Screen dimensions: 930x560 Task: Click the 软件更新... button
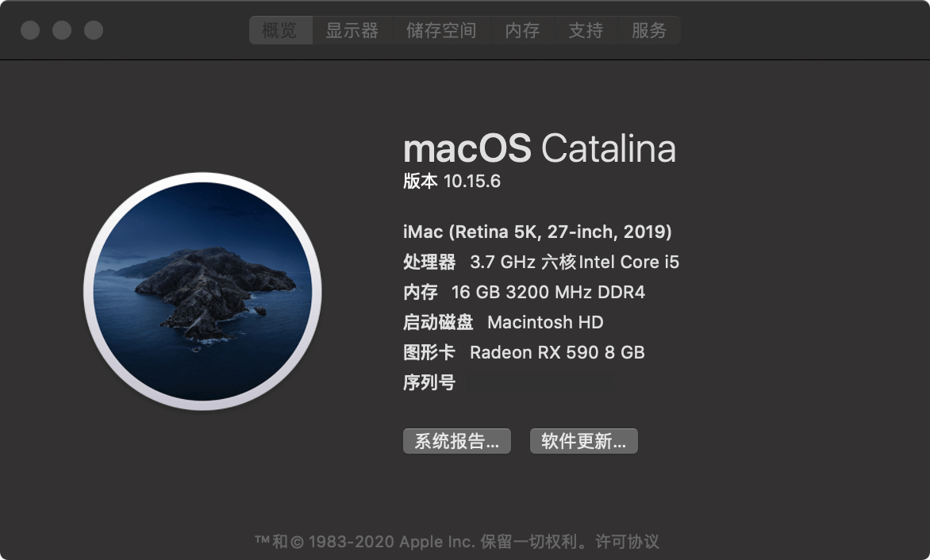tap(583, 441)
